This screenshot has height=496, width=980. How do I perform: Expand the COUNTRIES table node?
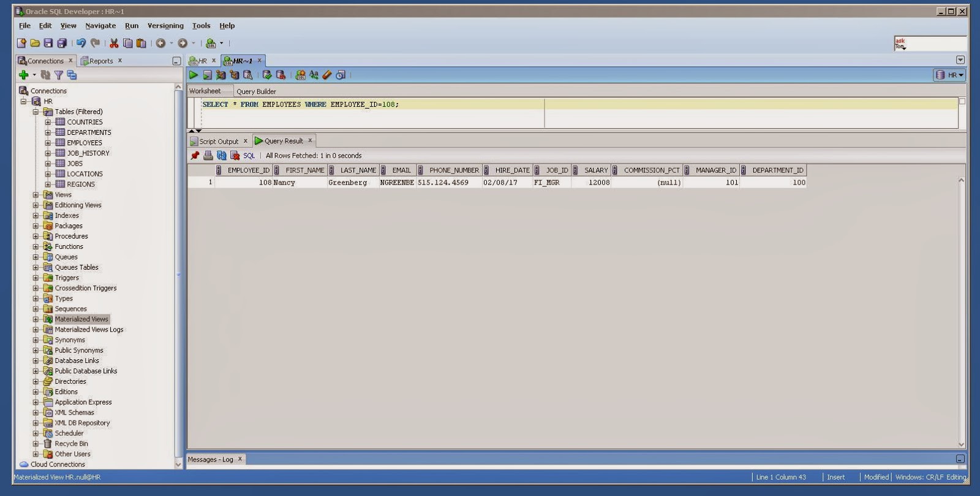pos(48,122)
